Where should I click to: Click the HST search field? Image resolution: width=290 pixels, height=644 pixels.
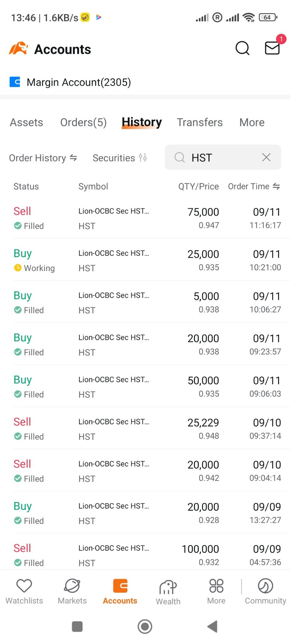tap(223, 157)
